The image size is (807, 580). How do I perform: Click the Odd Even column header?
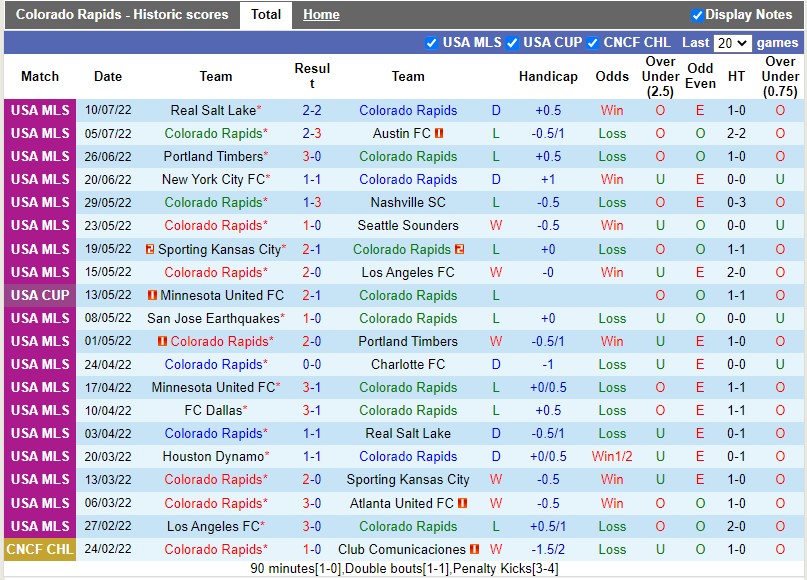(x=700, y=76)
